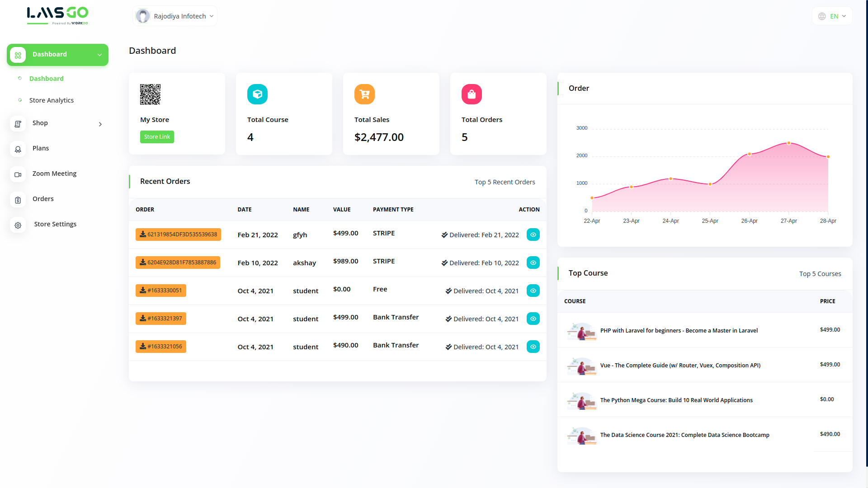Image resolution: width=868 pixels, height=488 pixels.
Task: View order 621319854DF3D535539638 via eye icon
Action: (533, 235)
